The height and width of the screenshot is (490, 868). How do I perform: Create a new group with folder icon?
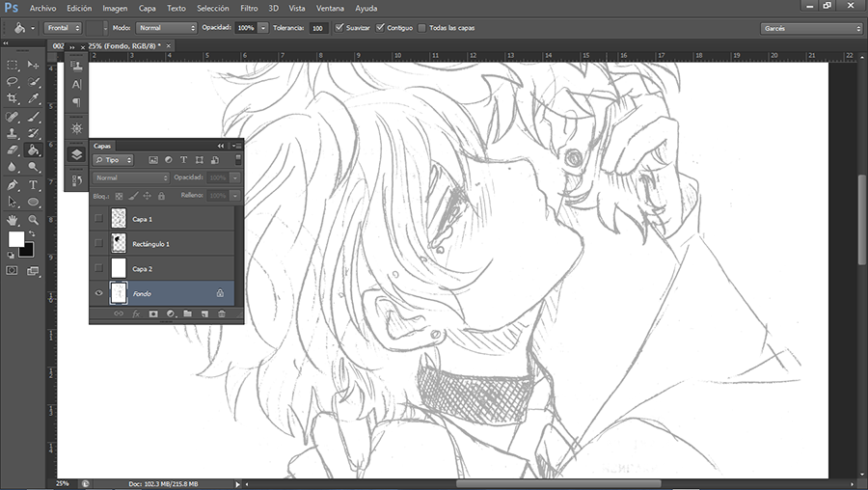click(x=187, y=313)
